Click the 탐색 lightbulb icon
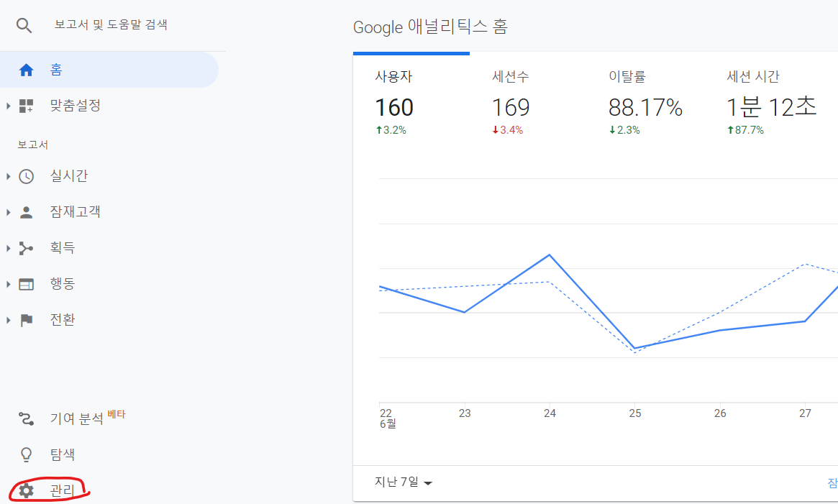The height and width of the screenshot is (504, 838). coord(26,455)
